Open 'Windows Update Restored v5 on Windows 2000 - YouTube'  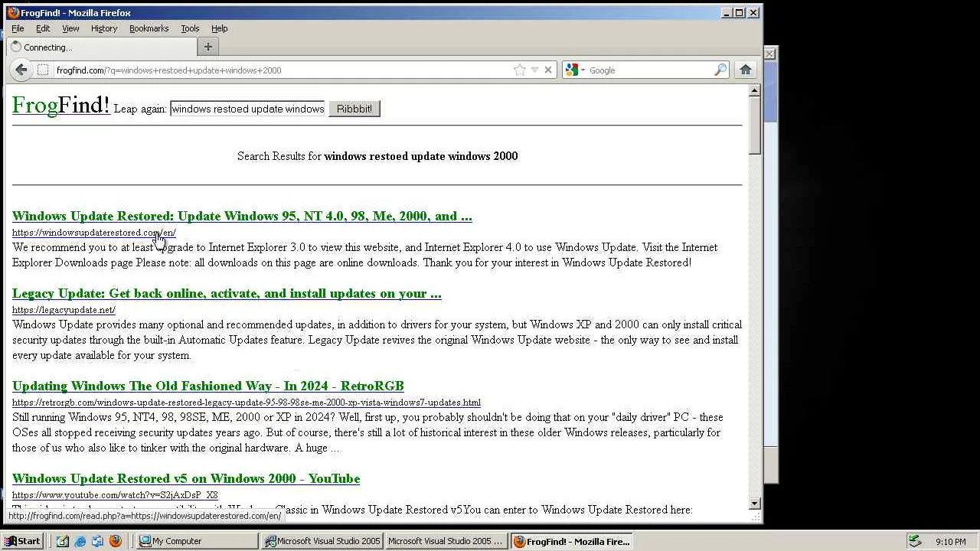[x=186, y=478]
